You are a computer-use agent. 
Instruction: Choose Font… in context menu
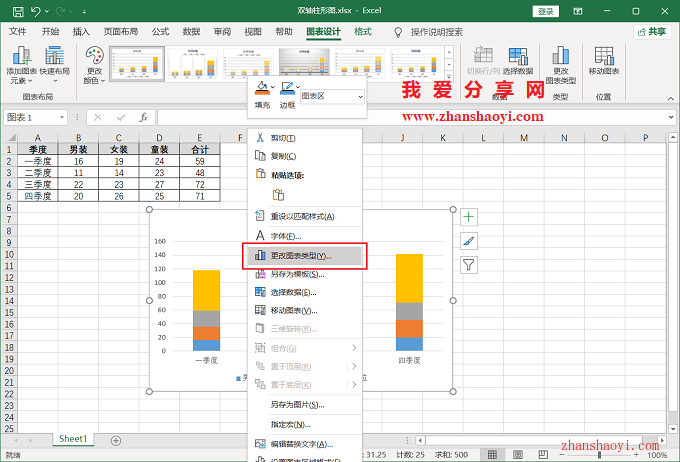304,236
